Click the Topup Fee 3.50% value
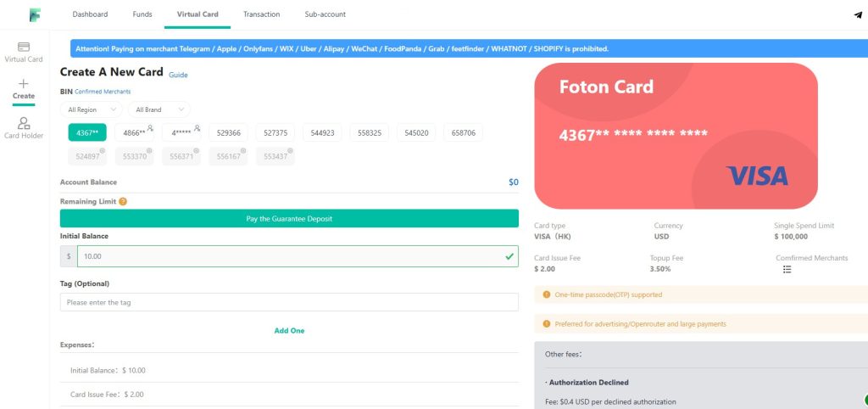The width and height of the screenshot is (868, 409). coord(659,269)
